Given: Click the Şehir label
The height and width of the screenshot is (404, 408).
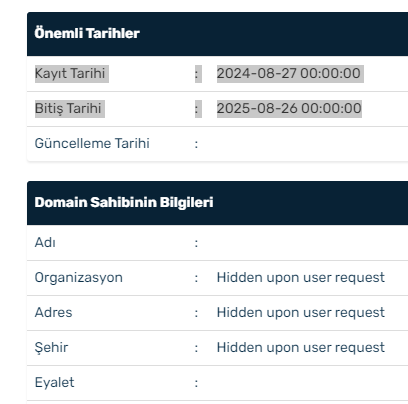Looking at the screenshot, I should pyautogui.click(x=51, y=347).
